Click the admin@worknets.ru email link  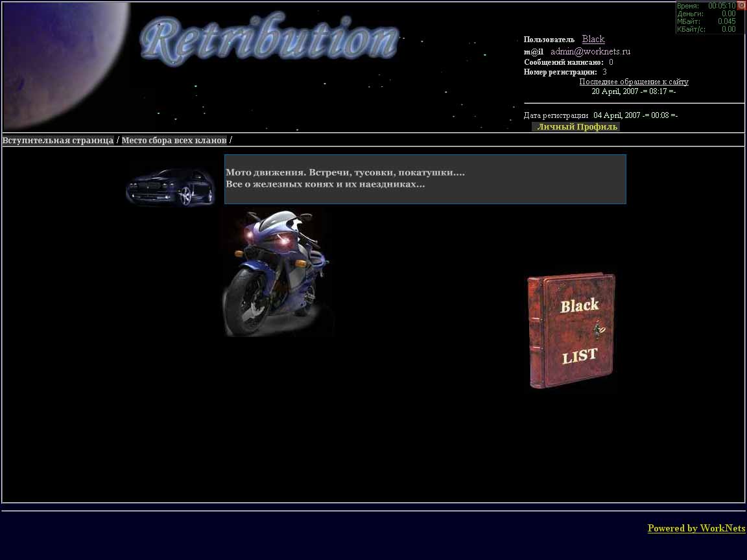coord(590,51)
